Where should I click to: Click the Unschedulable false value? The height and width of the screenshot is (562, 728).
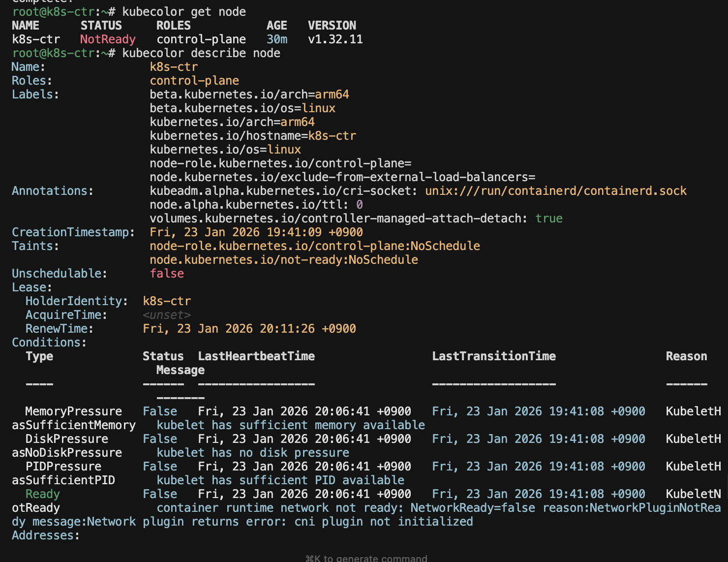(167, 274)
